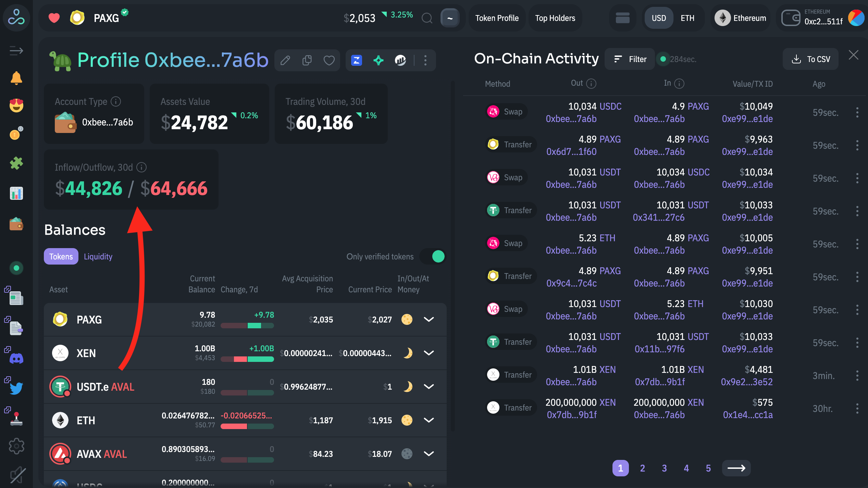Click the To CSV export button
868x488 pixels.
pos(810,59)
